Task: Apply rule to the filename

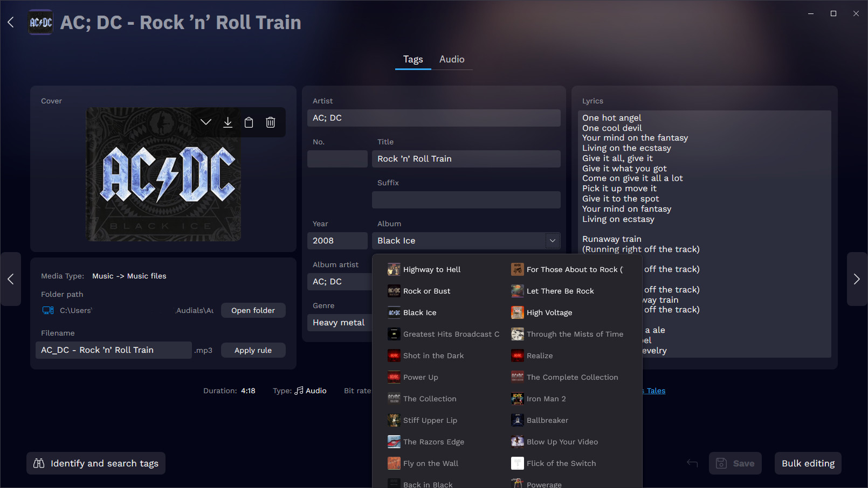Action: pos(253,350)
